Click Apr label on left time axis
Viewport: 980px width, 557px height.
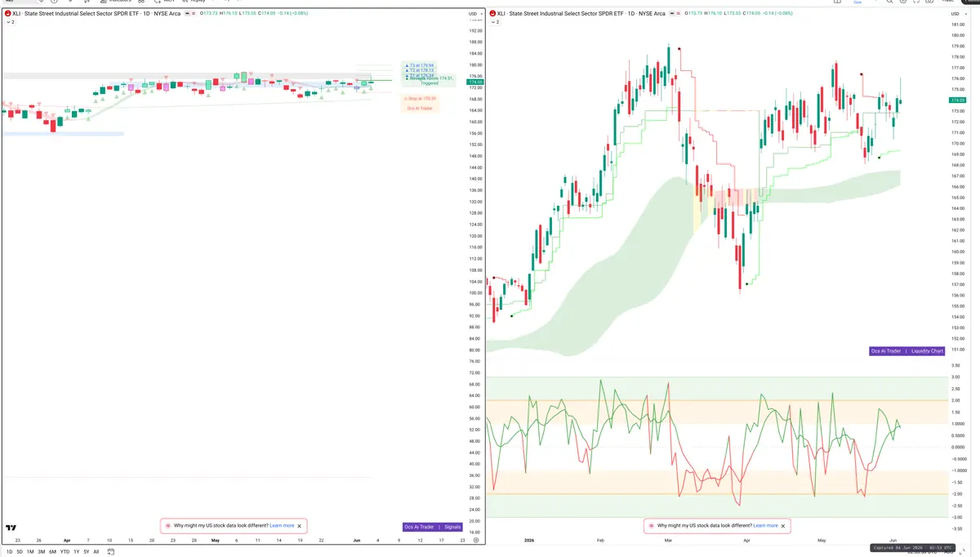coord(66,540)
